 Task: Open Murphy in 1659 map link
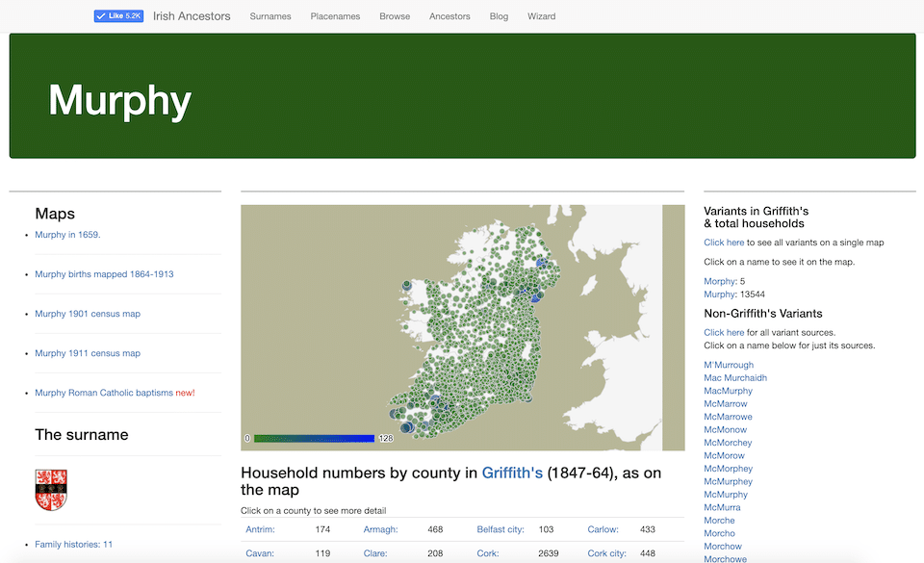pos(67,235)
